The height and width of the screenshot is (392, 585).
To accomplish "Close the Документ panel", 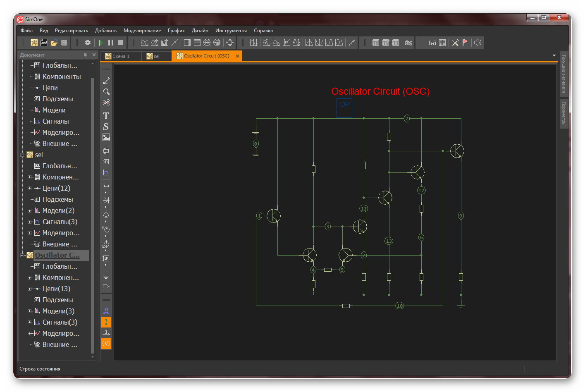I will click(94, 55).
